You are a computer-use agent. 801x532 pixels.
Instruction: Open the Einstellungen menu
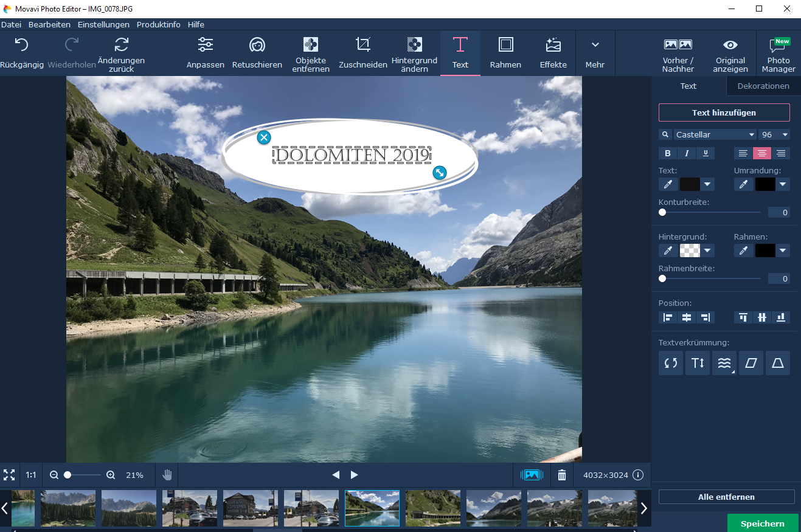(103, 24)
